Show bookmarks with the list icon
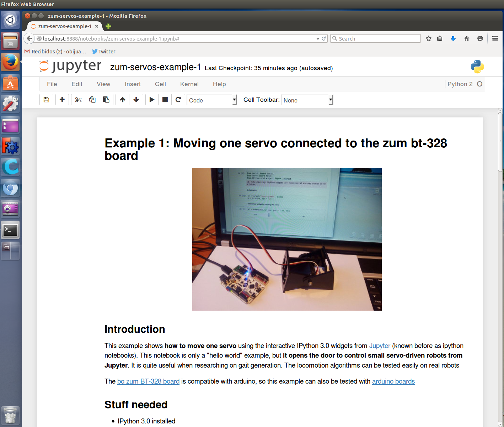Screen dimensions: 504x427 (x=440, y=38)
